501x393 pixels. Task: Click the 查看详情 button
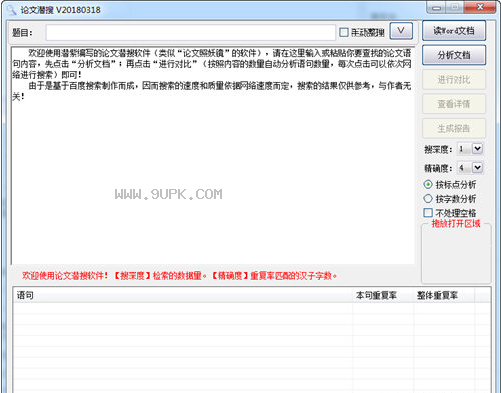(x=454, y=104)
